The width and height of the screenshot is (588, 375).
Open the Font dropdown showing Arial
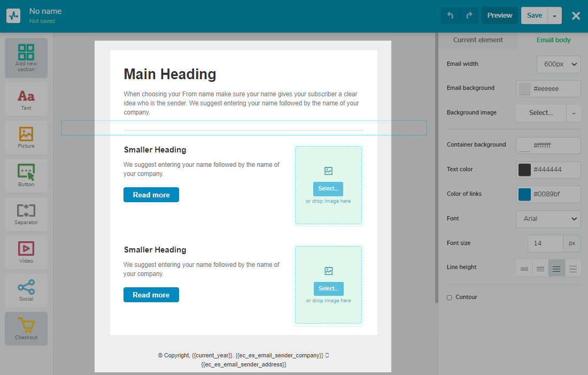coord(548,219)
